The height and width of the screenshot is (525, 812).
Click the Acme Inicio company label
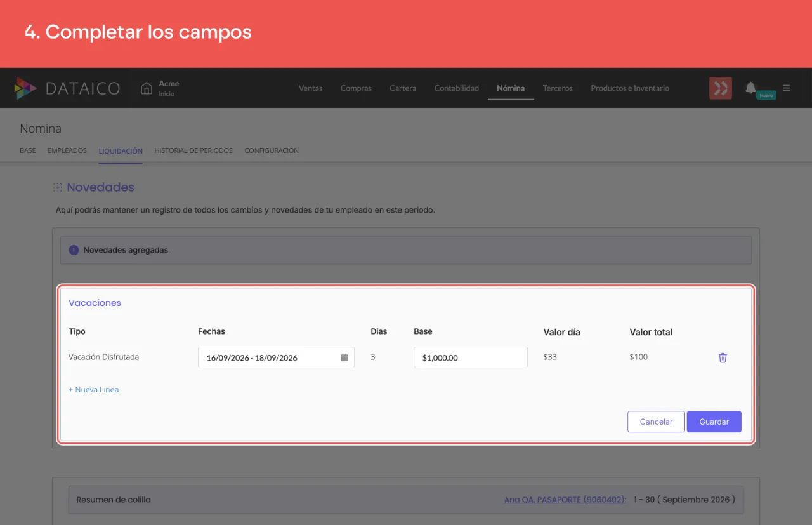pyautogui.click(x=169, y=88)
